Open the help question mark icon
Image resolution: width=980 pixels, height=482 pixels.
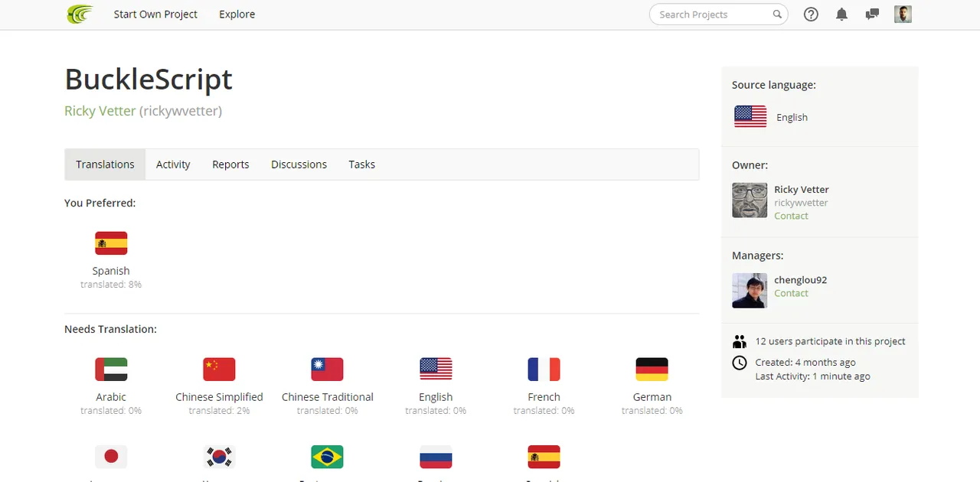point(811,15)
